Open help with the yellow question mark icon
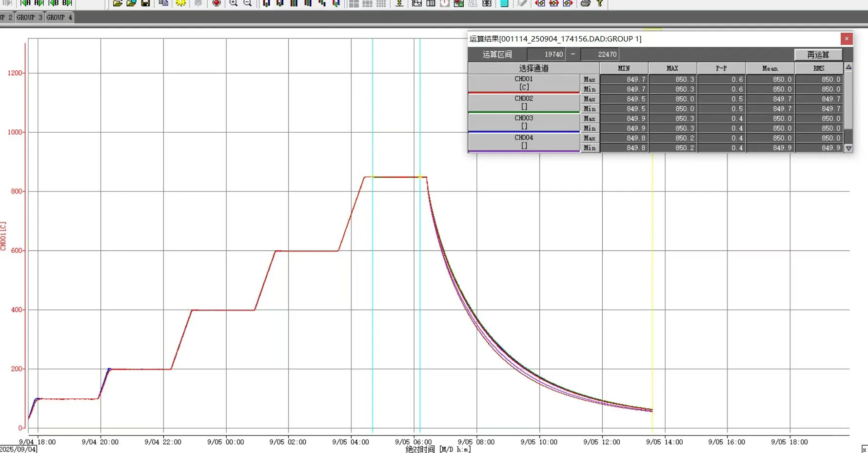868x453 pixels. [600, 3]
